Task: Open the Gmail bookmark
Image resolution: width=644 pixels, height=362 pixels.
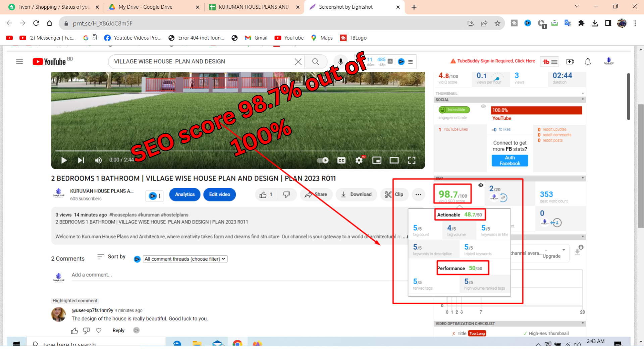Action: pyautogui.click(x=256, y=38)
